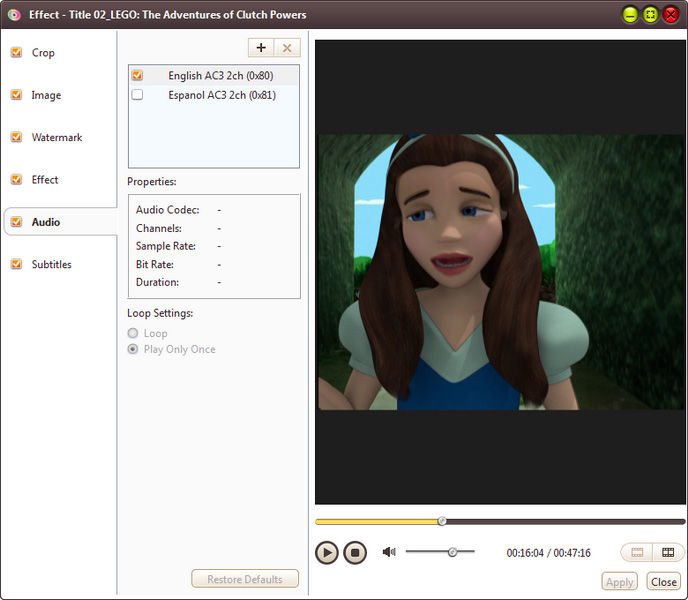The width and height of the screenshot is (688, 600).
Task: Open the Watermark tab
Action: pyautogui.click(x=57, y=138)
